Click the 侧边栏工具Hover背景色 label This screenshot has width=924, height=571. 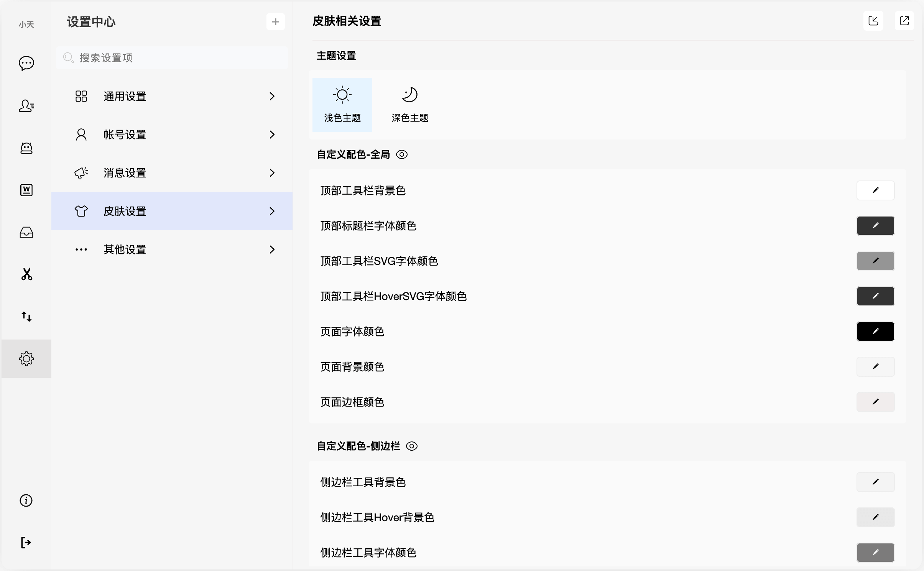(377, 517)
